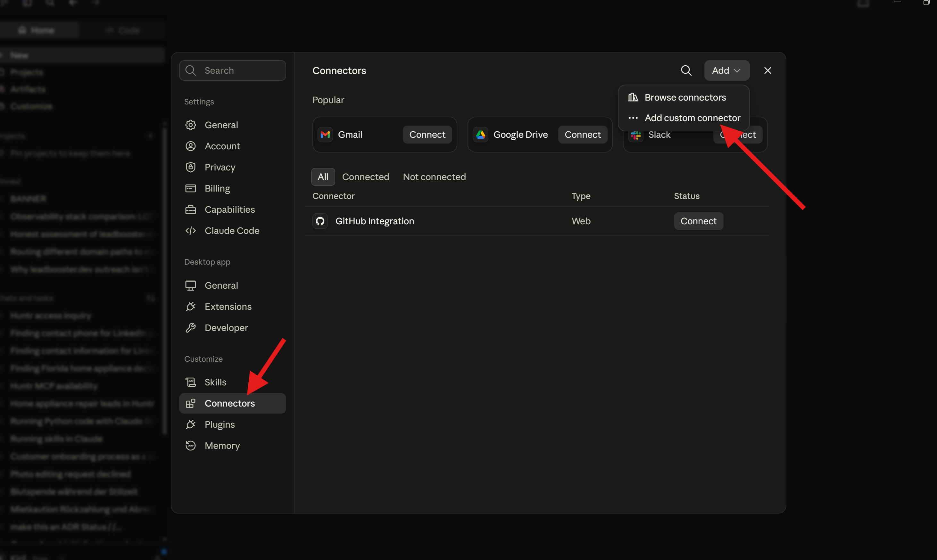Switch to the All filter tab
Image resolution: width=937 pixels, height=560 pixels.
323,177
